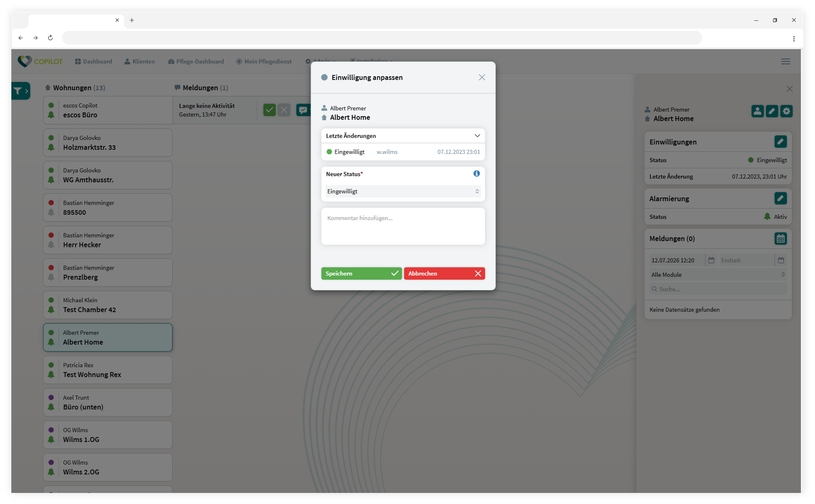This screenshot has width=815, height=504.
Task: Show info for Neuer Status field
Action: click(477, 173)
